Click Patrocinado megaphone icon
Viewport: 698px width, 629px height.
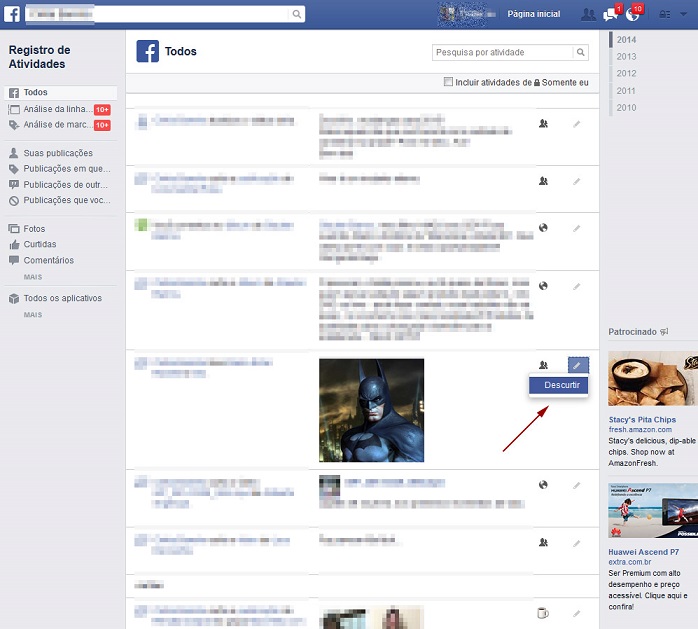click(664, 332)
